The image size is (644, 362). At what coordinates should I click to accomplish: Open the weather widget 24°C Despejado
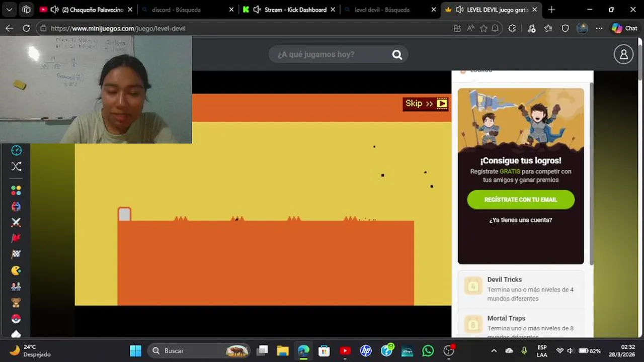31,350
